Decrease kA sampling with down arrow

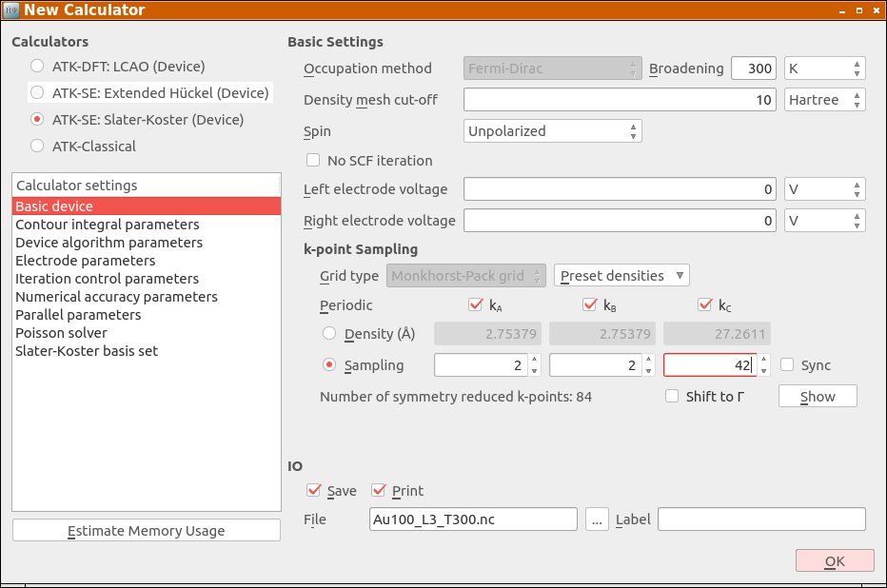[535, 371]
